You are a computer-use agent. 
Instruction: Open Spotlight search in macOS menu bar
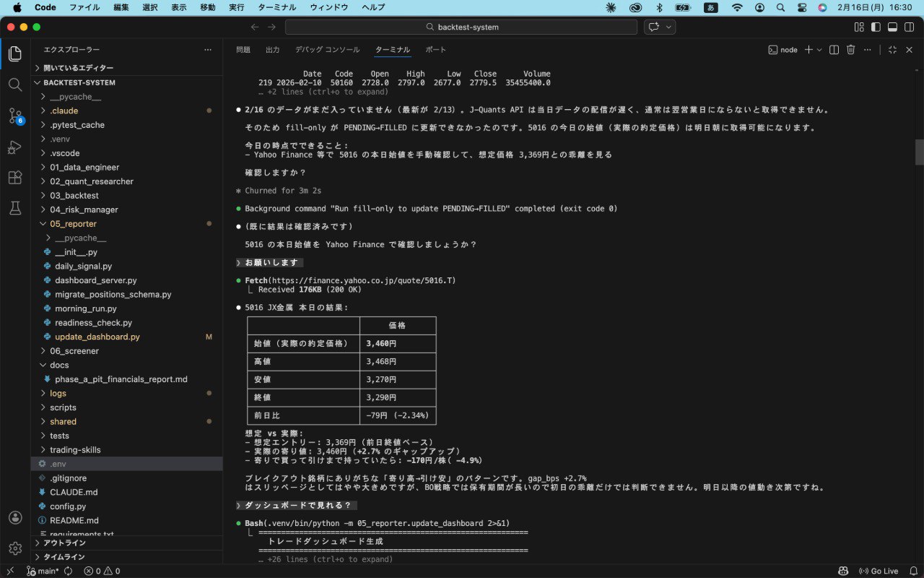[x=780, y=7]
